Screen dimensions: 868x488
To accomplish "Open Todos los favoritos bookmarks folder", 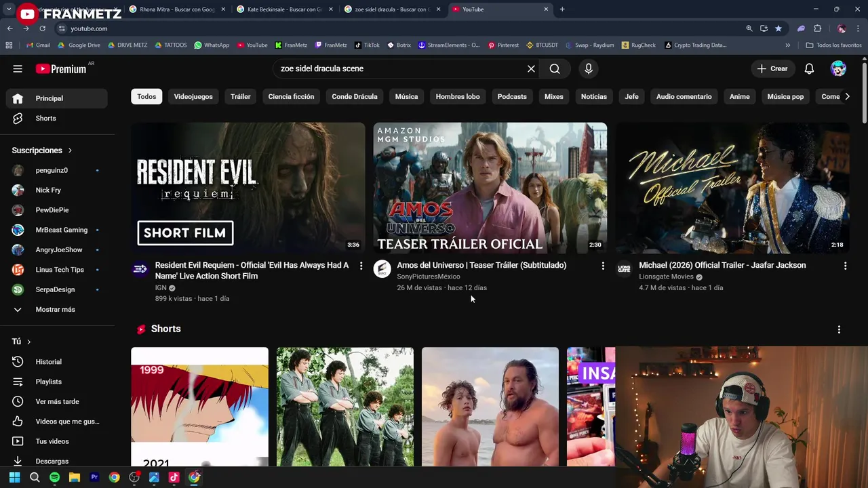I will pos(833,45).
